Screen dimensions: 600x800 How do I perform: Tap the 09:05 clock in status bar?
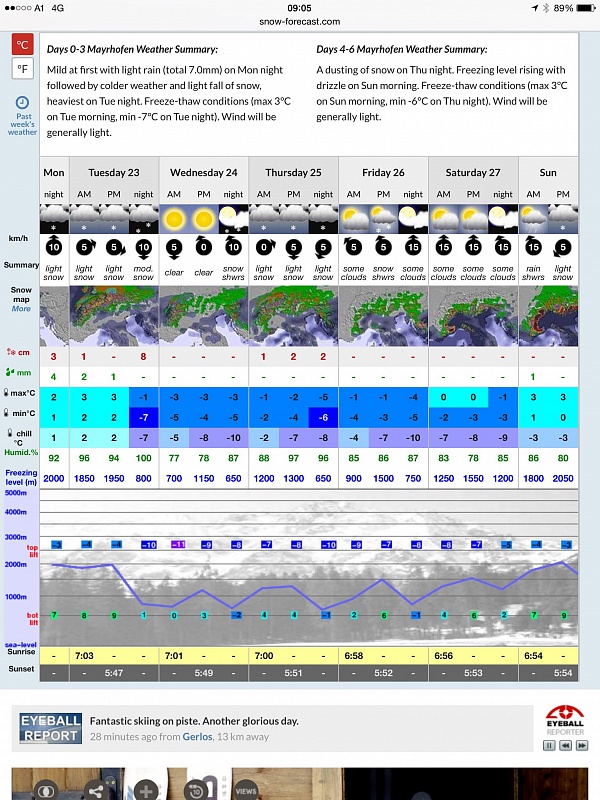click(299, 8)
